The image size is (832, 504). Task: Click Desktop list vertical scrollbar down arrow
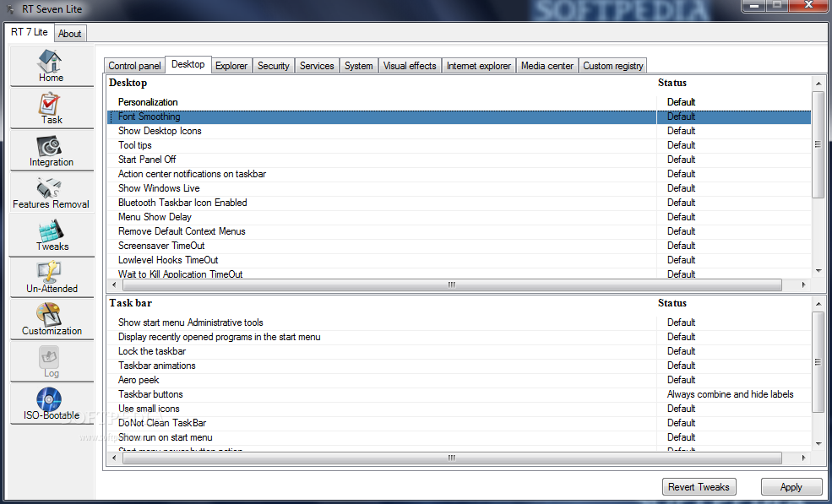818,271
